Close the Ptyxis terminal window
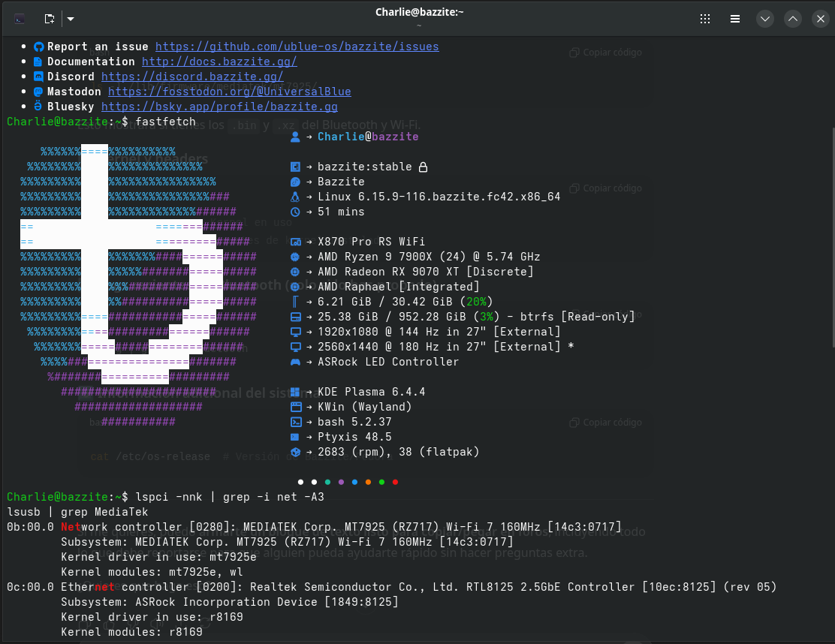Screen dimensions: 835x644 [821, 20]
